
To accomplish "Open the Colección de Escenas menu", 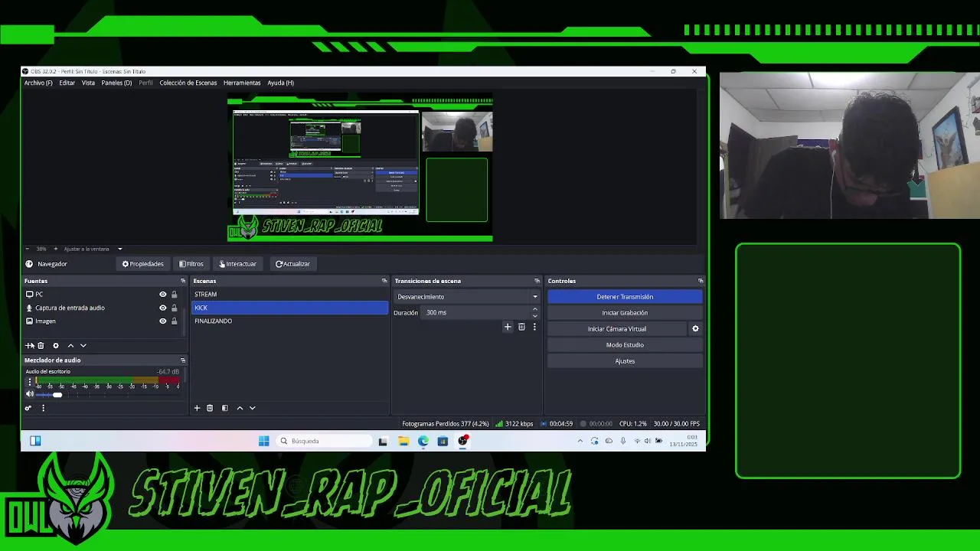I will pos(188,83).
